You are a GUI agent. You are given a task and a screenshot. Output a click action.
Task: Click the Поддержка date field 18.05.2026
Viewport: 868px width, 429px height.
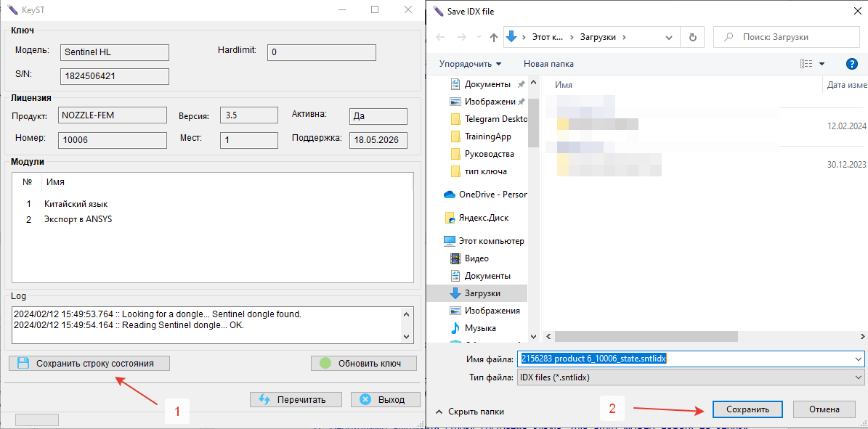click(x=378, y=140)
